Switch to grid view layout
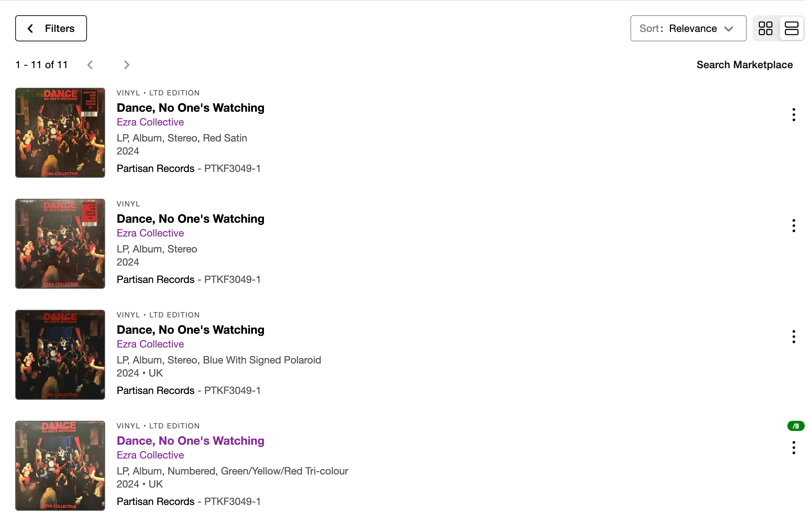Screen dimensions: 812x526 pos(766,28)
